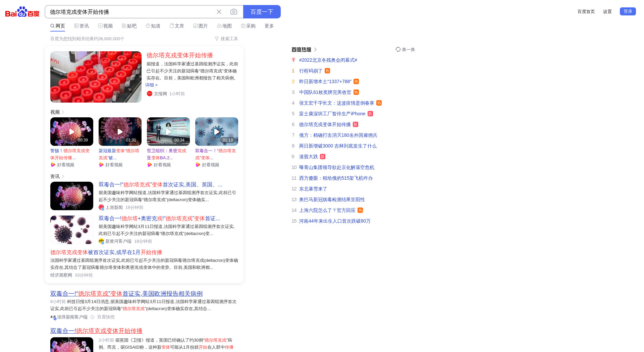Open the red test tubes news image

tap(96, 77)
